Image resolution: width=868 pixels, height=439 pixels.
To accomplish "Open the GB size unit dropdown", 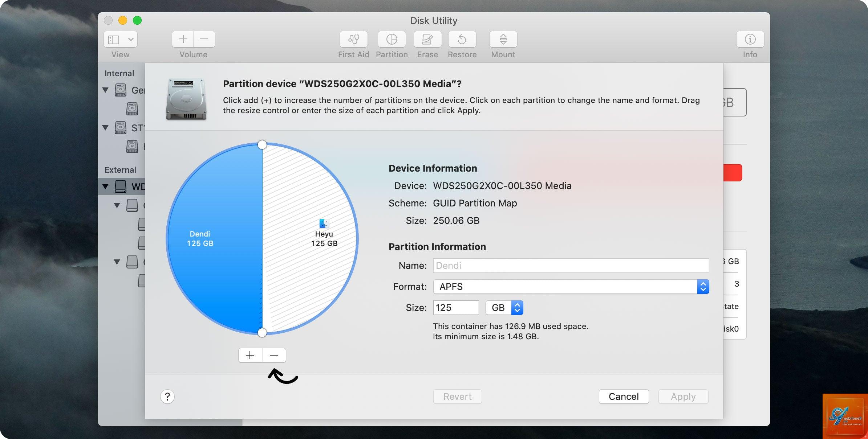I will 504,308.
